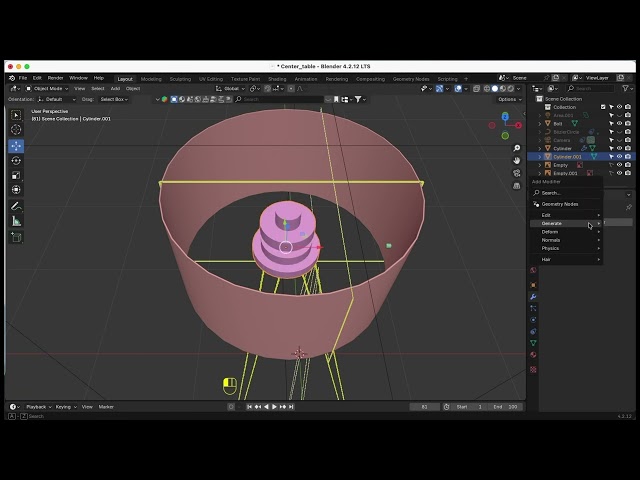Click the Add Modifier search field
The image size is (640, 480).
[566, 193]
